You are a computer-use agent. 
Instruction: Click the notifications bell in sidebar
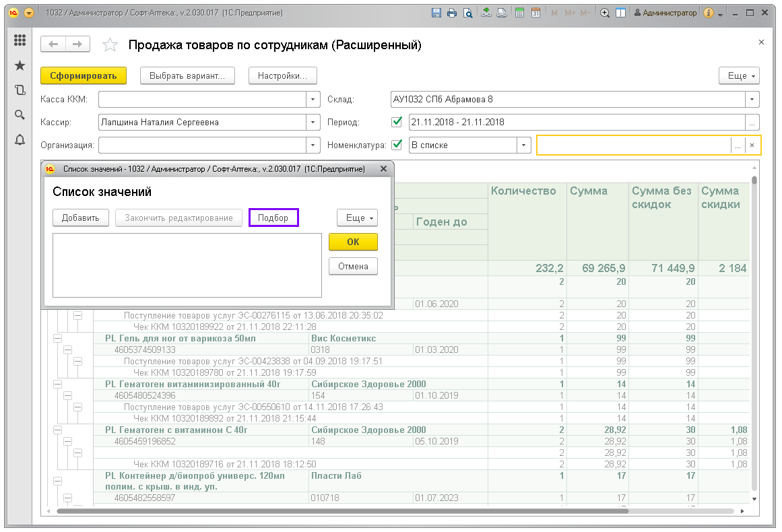click(x=20, y=139)
